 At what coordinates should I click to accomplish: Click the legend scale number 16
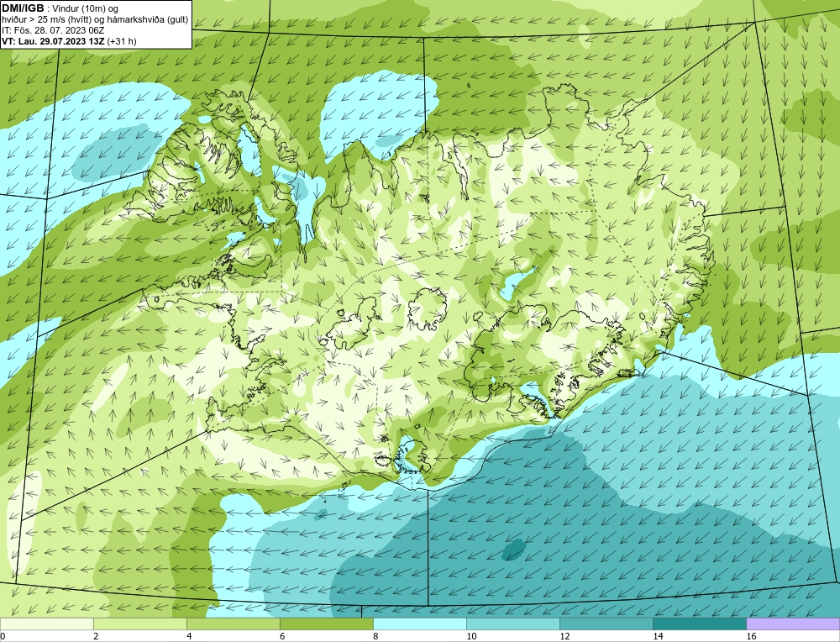coord(751,636)
